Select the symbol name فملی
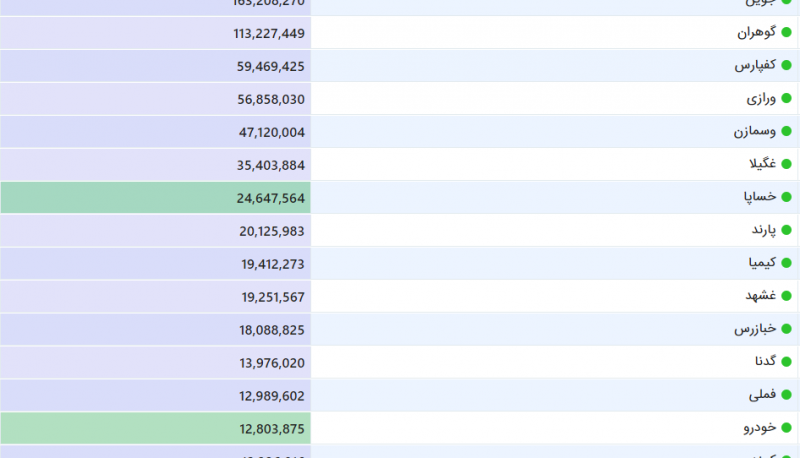The image size is (800, 458). pos(762,395)
